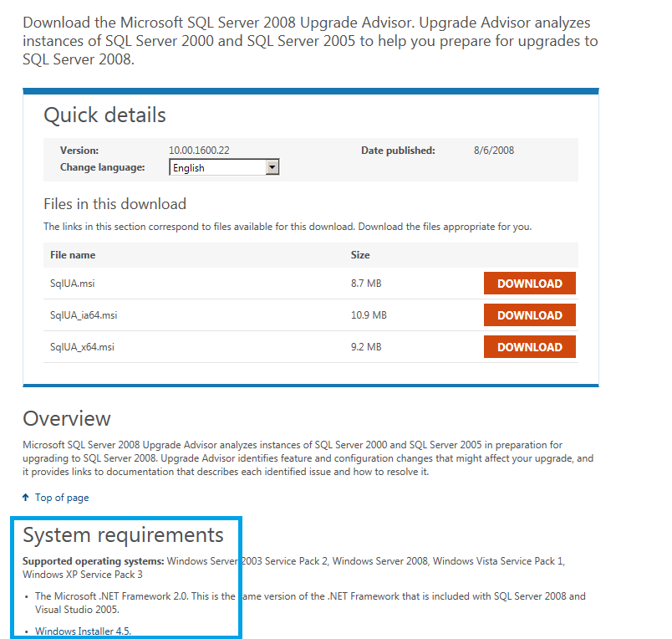Click the version number 10.00.1600.22

tap(199, 151)
